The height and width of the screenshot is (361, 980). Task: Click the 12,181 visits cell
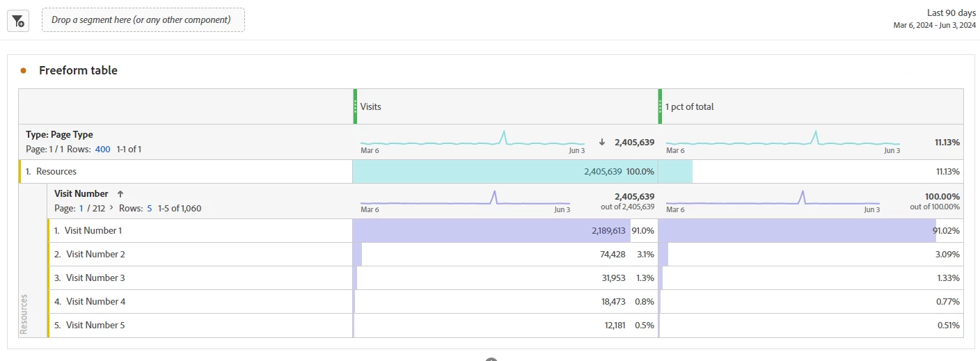coord(505,325)
